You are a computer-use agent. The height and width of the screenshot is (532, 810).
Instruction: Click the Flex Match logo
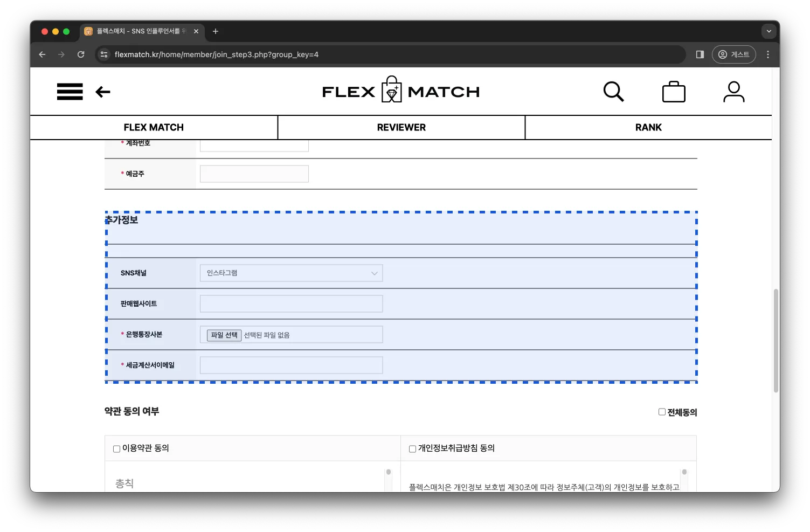tap(401, 90)
